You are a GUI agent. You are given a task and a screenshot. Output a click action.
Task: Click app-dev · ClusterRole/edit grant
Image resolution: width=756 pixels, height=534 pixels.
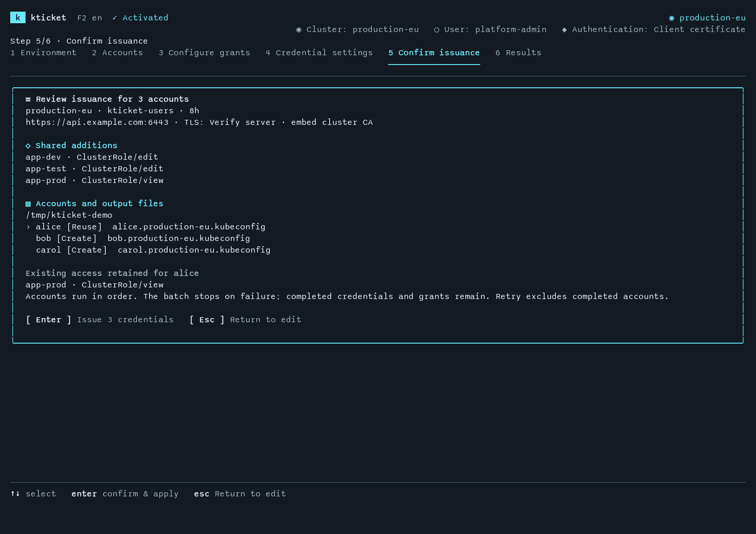92,157
